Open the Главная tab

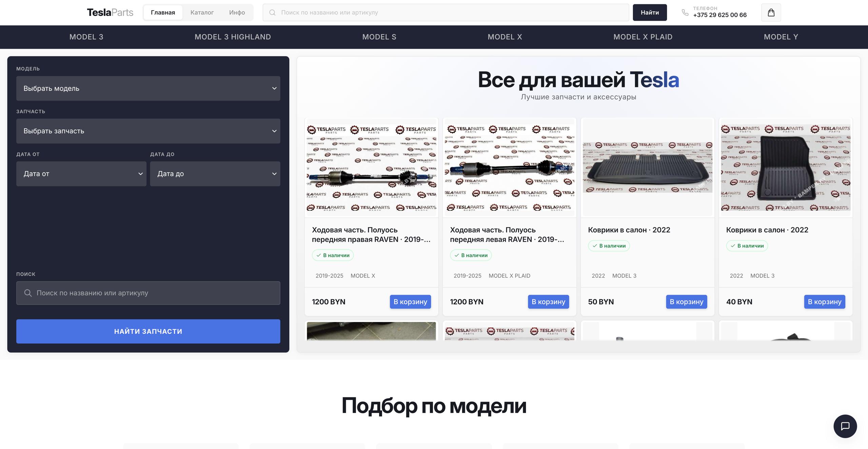tap(163, 13)
